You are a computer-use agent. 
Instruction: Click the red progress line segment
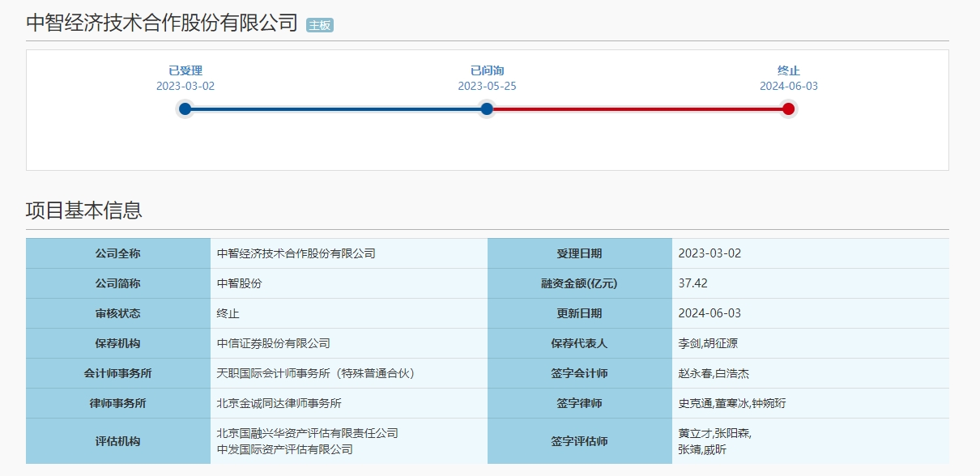637,108
